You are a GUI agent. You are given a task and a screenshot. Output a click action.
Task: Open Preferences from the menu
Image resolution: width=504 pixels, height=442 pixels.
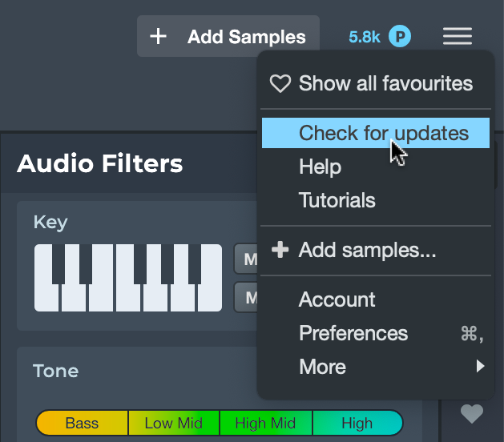[353, 333]
